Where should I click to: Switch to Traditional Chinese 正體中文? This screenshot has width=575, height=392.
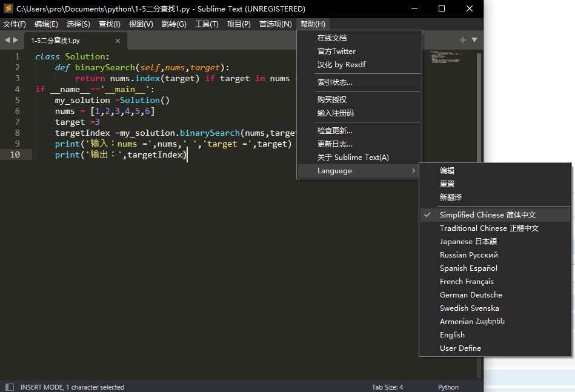pyautogui.click(x=495, y=228)
